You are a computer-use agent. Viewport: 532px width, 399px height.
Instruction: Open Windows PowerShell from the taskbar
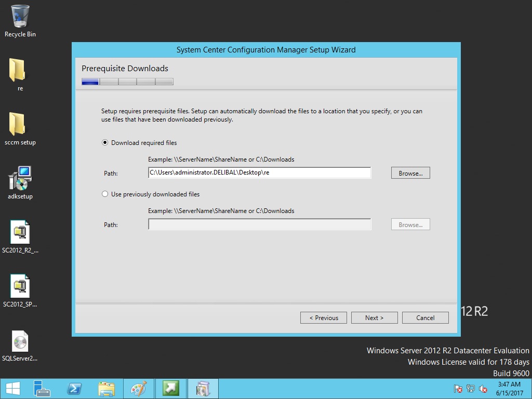[74, 389]
